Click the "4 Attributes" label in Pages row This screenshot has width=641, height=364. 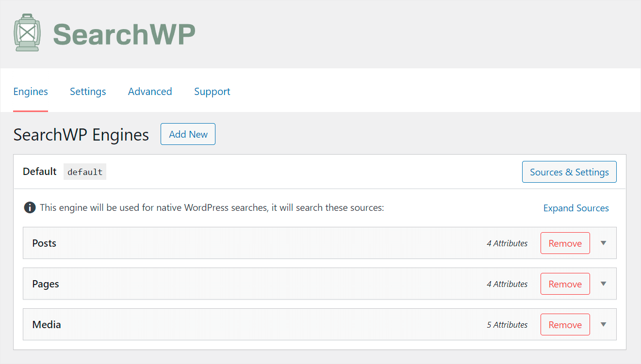(x=507, y=284)
